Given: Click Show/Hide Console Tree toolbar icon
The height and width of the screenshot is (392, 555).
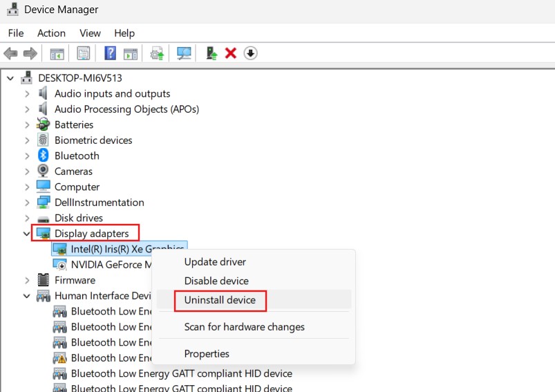Looking at the screenshot, I should pyautogui.click(x=57, y=54).
